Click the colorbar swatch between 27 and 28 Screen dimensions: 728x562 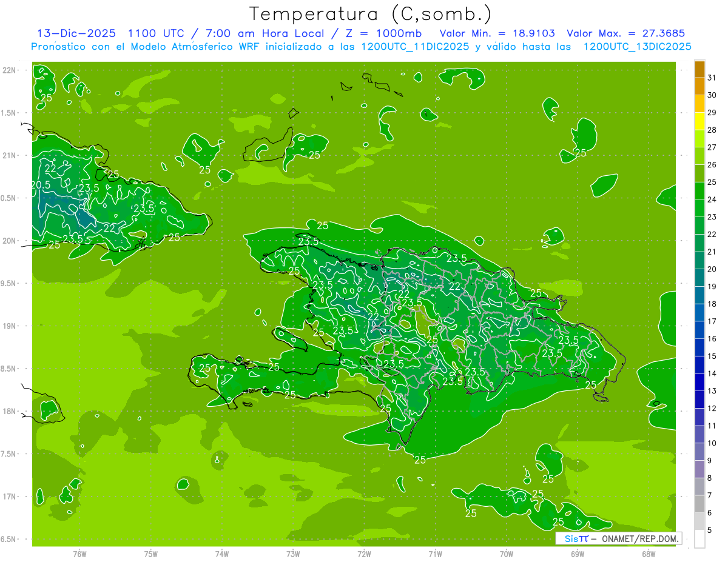point(699,139)
